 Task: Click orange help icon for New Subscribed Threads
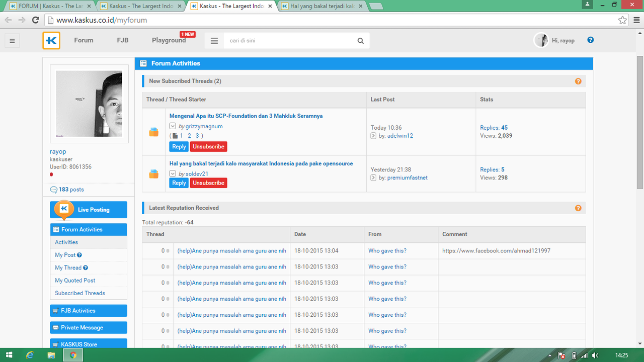point(578,81)
